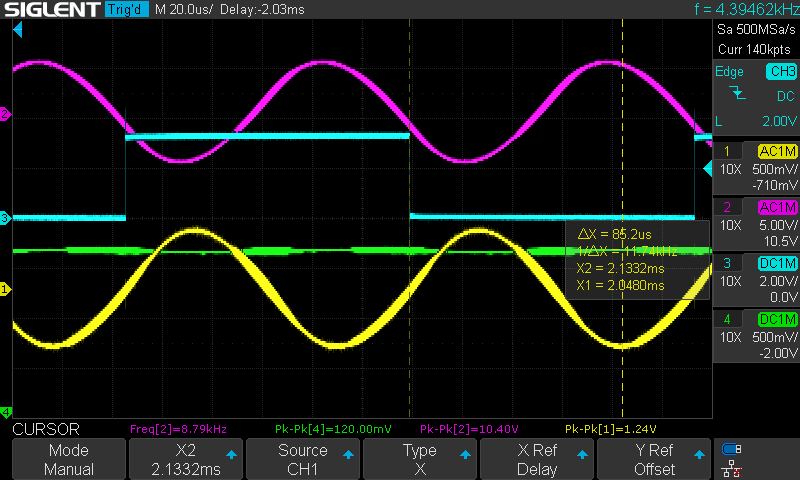Click the falling edge trigger slope icon

tap(737, 94)
